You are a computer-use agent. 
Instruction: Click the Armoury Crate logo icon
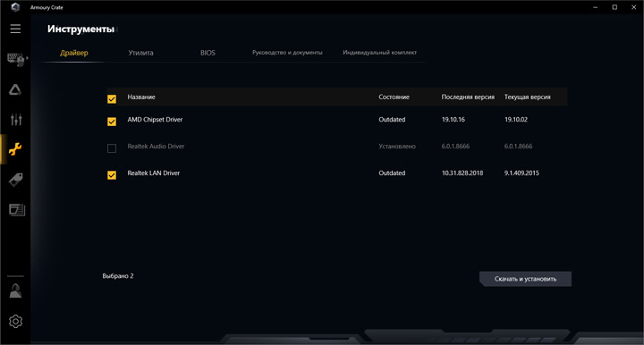coord(15,7)
